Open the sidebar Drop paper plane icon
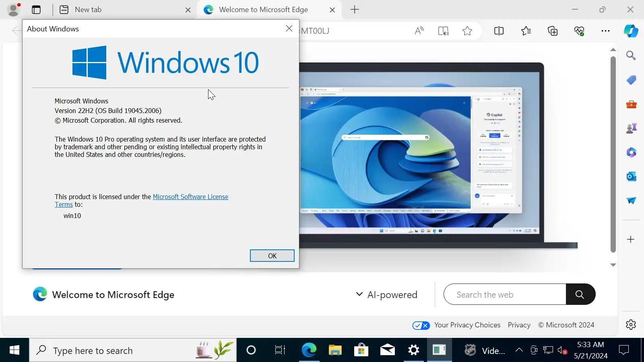Viewport: 644px width, 362px height. (631, 200)
